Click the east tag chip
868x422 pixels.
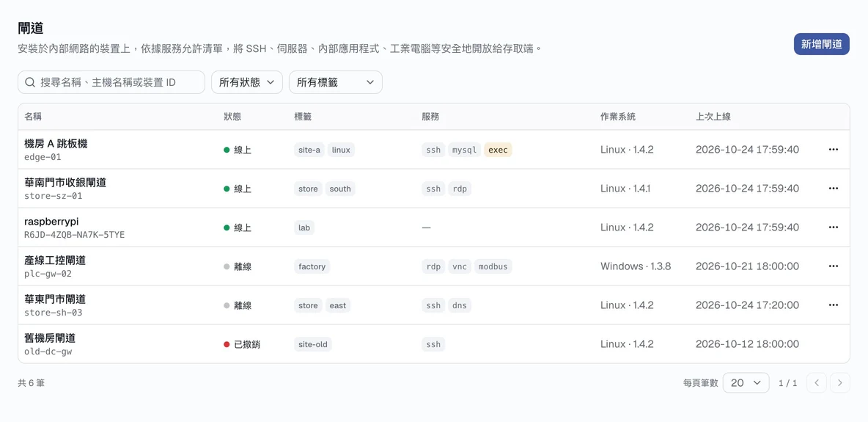pos(338,305)
